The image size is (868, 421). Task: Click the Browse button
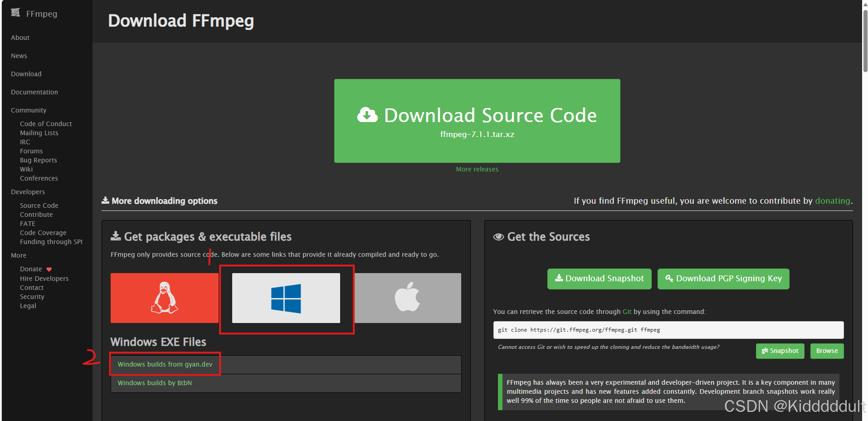tap(827, 351)
